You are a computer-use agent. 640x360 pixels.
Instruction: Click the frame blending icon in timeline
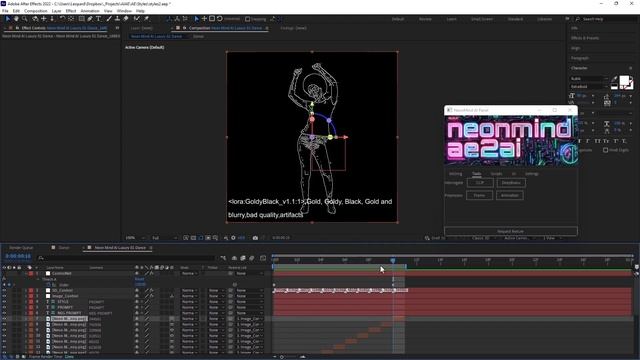[243, 258]
